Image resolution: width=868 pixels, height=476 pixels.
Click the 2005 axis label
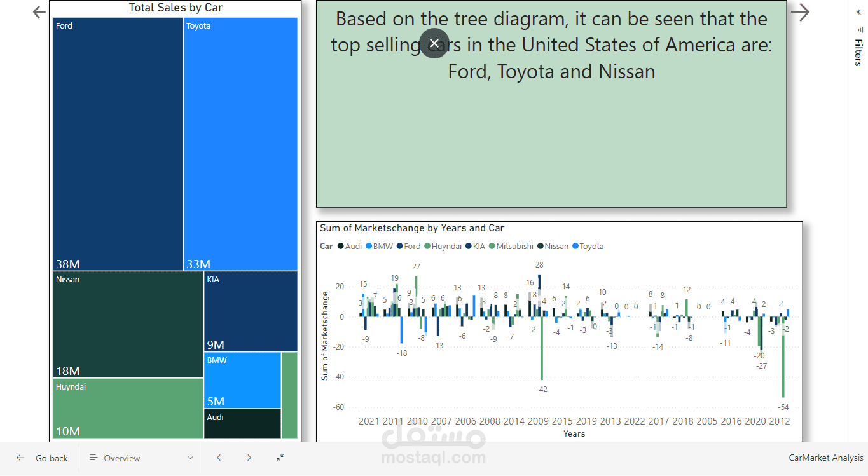pyautogui.click(x=707, y=421)
